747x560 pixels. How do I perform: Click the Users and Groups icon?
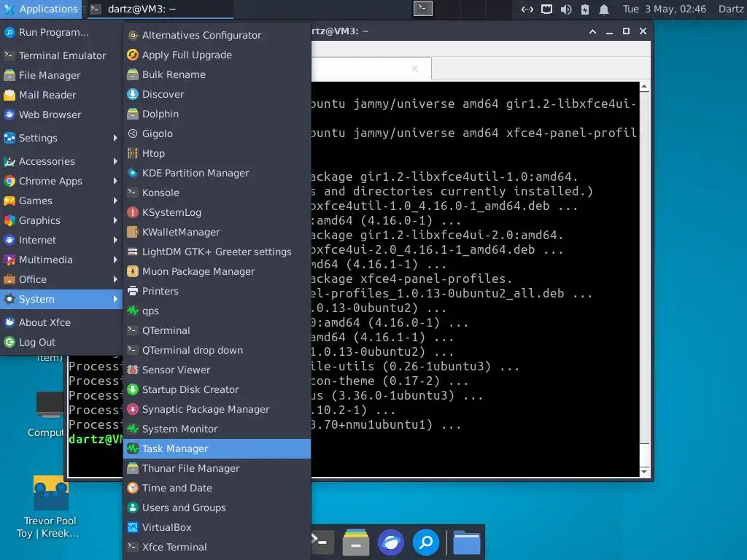[x=133, y=507]
